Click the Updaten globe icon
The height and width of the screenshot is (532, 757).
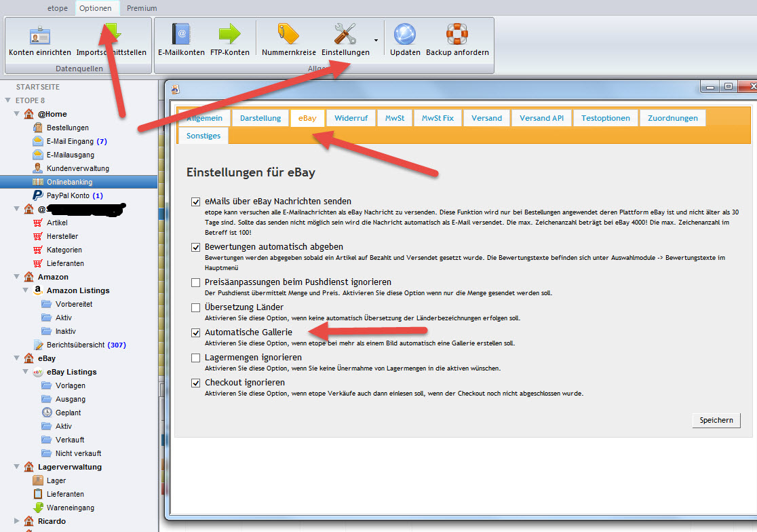pyautogui.click(x=404, y=35)
